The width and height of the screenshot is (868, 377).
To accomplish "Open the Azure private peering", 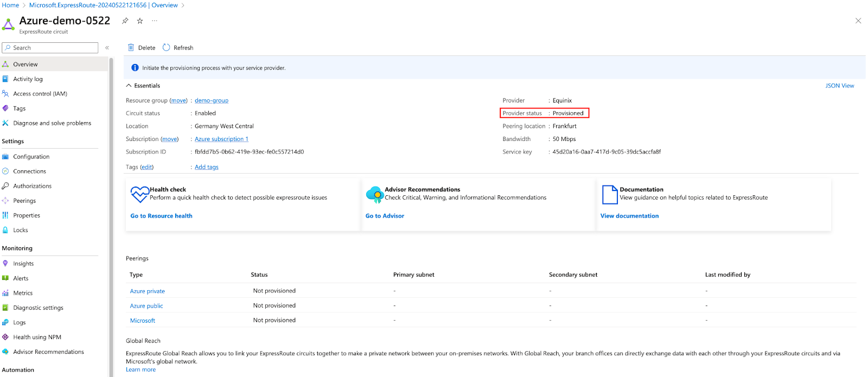I will click(x=148, y=291).
